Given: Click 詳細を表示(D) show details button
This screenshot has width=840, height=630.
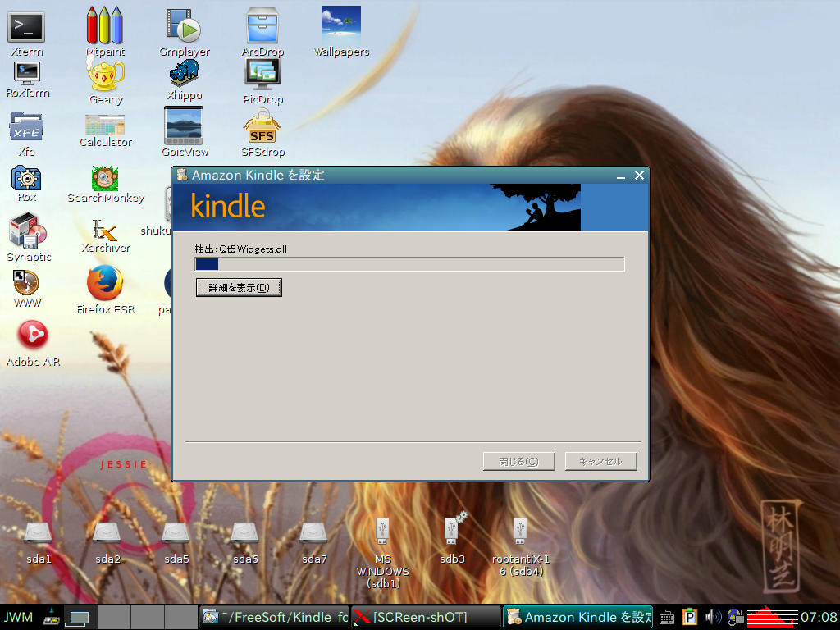Looking at the screenshot, I should (x=239, y=288).
